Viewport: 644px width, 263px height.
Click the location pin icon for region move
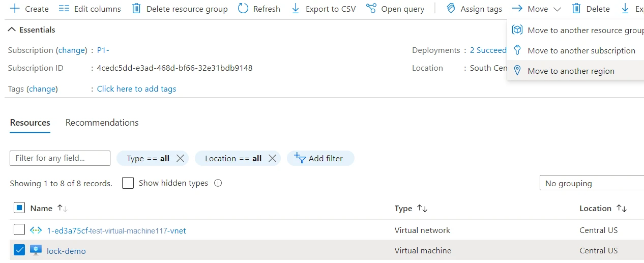(517, 71)
